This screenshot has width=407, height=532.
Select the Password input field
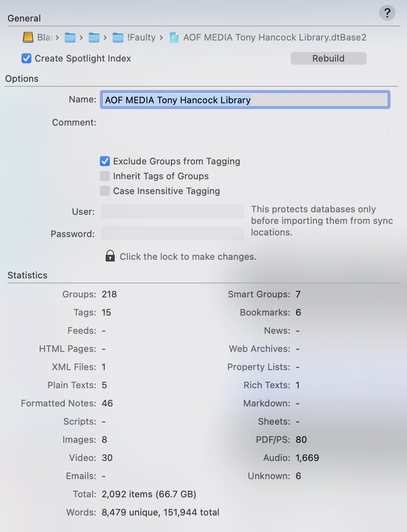tap(172, 233)
